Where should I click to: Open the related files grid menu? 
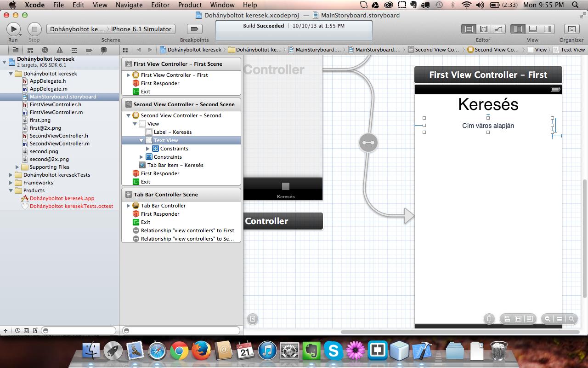click(126, 50)
